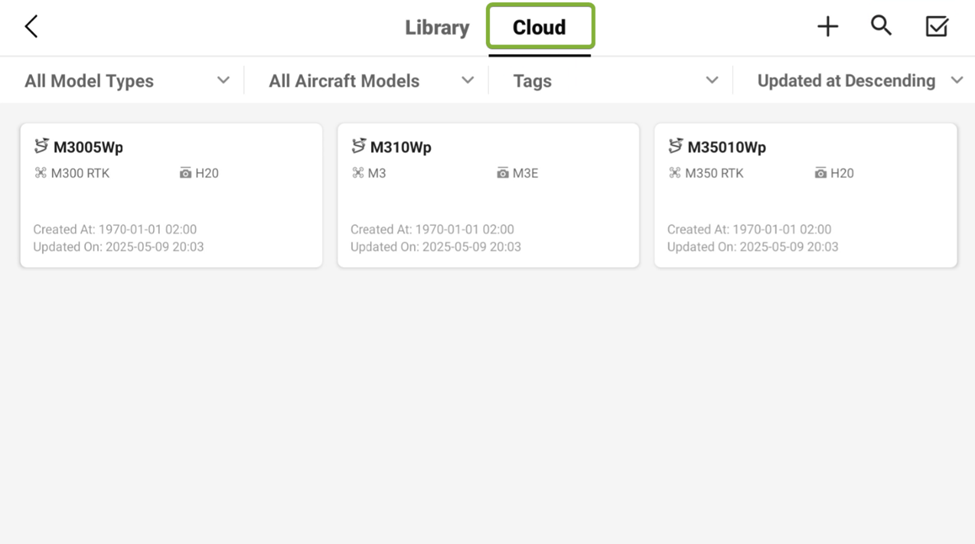This screenshot has width=975, height=544.
Task: Enable multi-select with checkbox icon
Action: [x=936, y=27]
